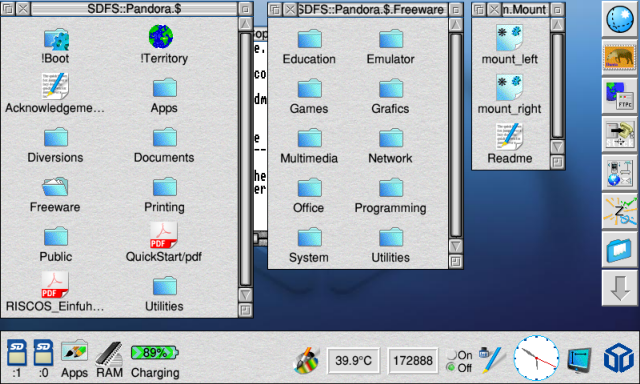
Task: Click the 172888 counter readout
Action: 413,360
